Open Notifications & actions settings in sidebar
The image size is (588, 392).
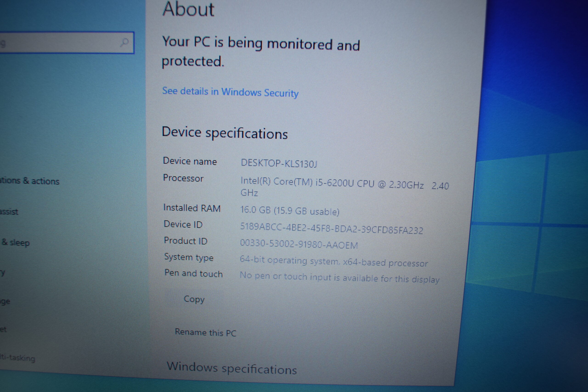tap(30, 181)
